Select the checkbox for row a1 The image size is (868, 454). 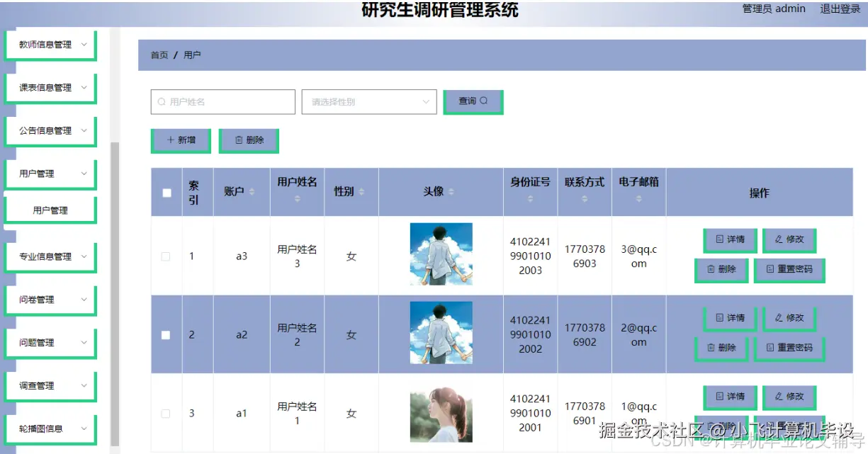pos(166,414)
